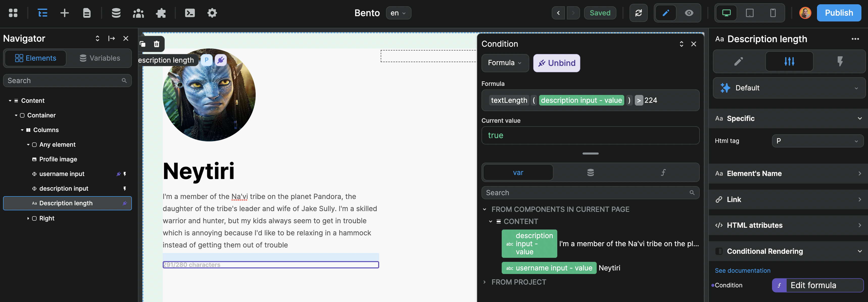Expand Condition panel with up-down arrows
868x302 pixels.
(x=681, y=44)
